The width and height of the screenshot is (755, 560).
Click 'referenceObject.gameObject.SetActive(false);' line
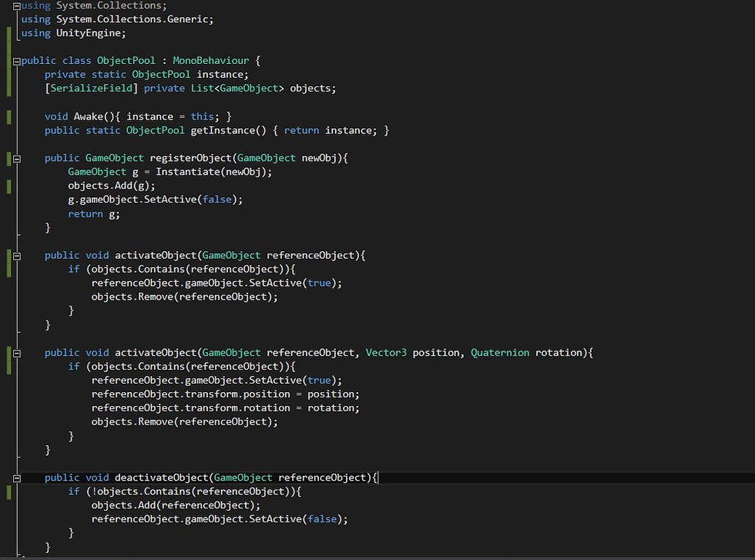pos(220,519)
